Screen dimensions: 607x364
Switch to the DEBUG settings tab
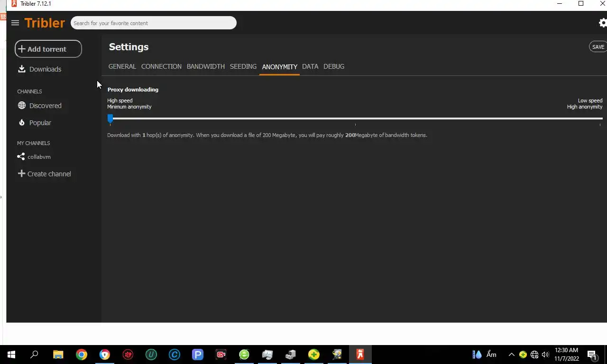click(x=334, y=66)
